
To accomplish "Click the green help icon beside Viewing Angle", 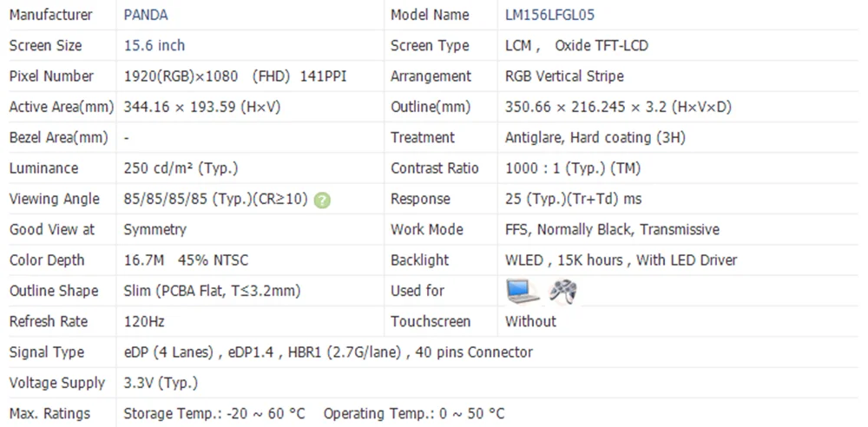I will point(322,200).
